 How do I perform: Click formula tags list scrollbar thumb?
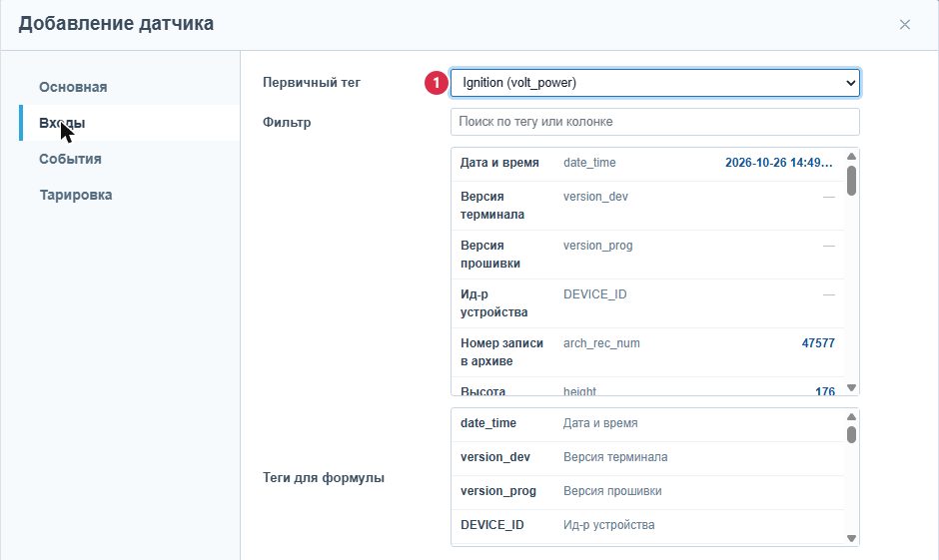[851, 434]
